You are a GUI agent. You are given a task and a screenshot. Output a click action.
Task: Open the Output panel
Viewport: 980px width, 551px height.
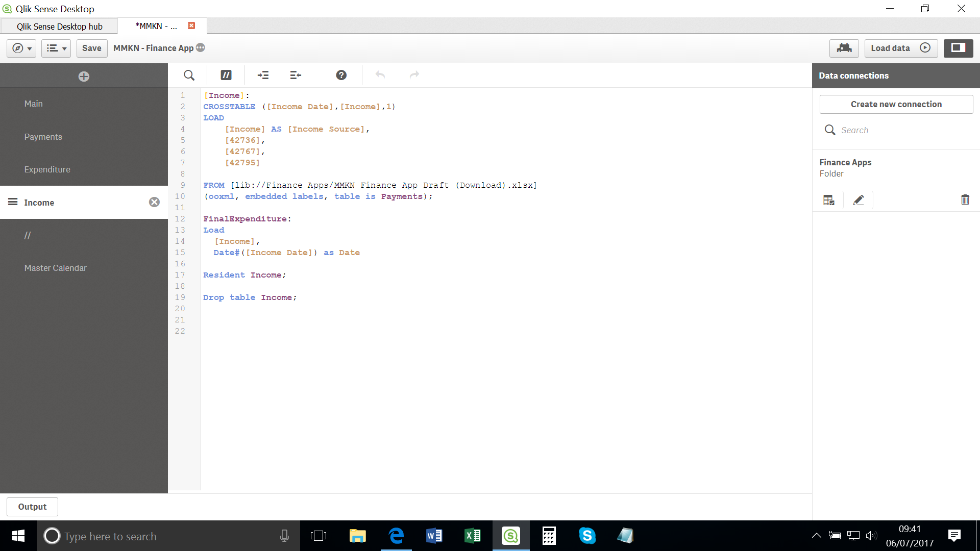tap(32, 507)
